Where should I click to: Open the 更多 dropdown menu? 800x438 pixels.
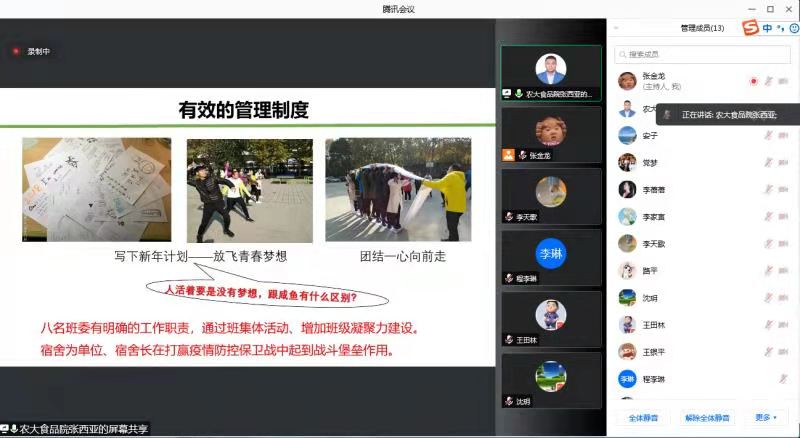[765, 417]
